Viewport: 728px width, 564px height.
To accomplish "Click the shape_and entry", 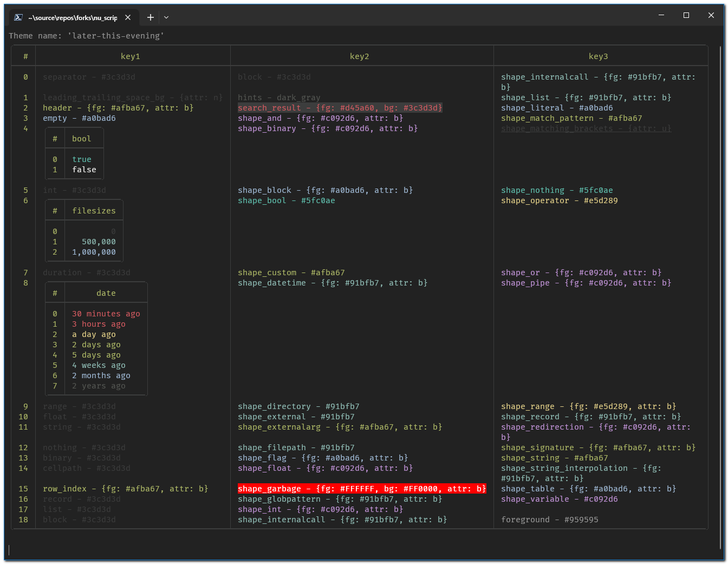I will (321, 118).
